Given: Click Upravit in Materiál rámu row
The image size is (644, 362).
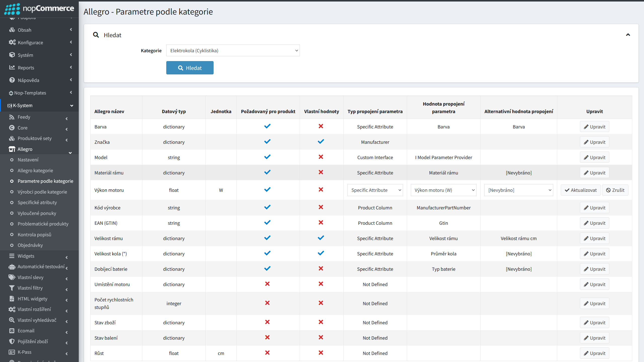Looking at the screenshot, I should click(x=594, y=173).
